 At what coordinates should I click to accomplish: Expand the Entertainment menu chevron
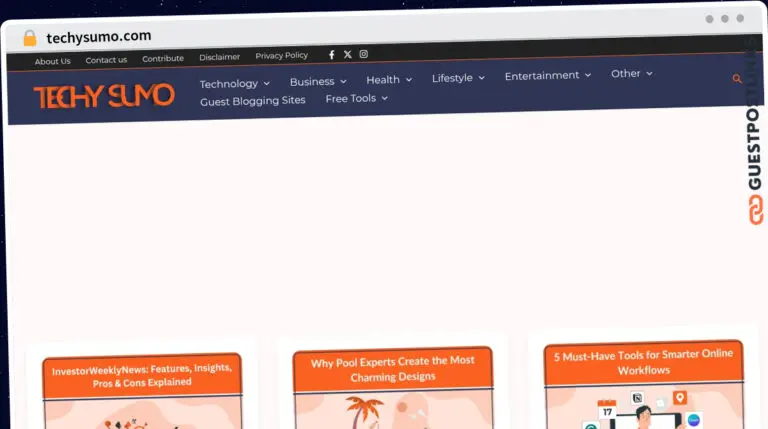click(x=588, y=75)
